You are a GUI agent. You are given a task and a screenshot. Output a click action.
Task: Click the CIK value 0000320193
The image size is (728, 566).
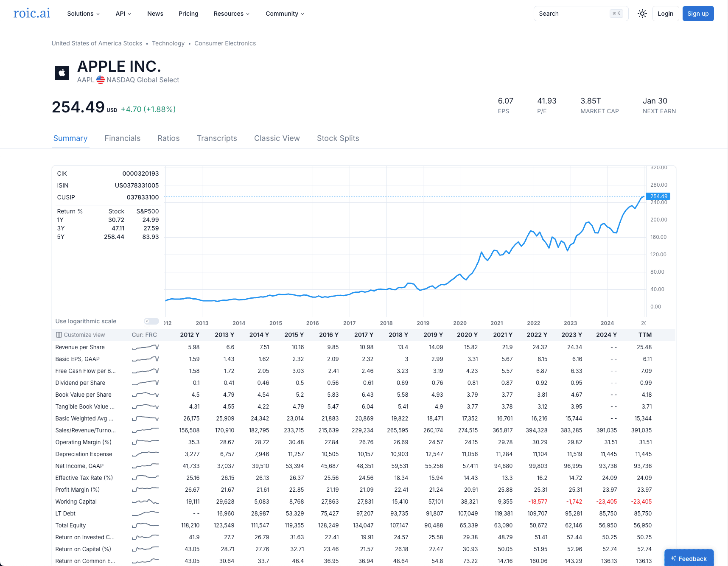pos(141,174)
